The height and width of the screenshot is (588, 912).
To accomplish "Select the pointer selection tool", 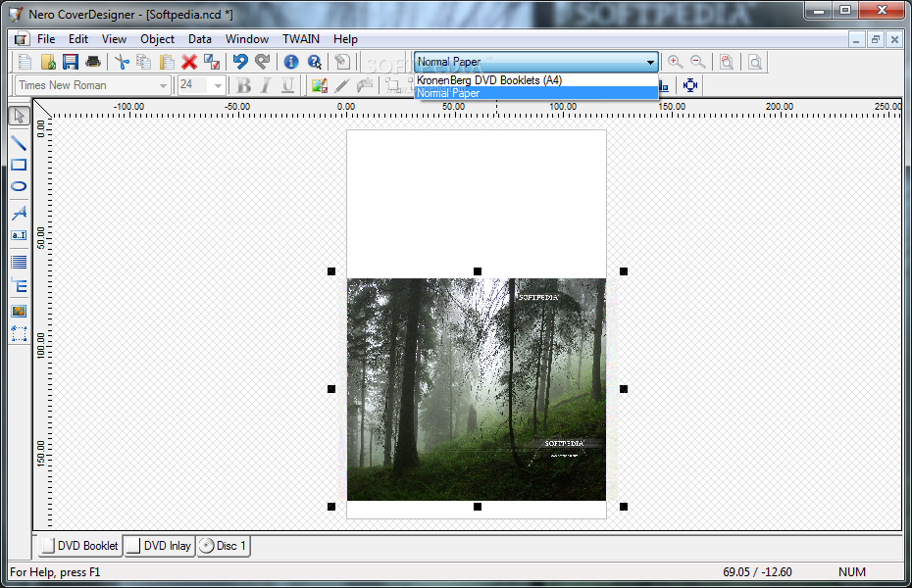I will (x=20, y=116).
